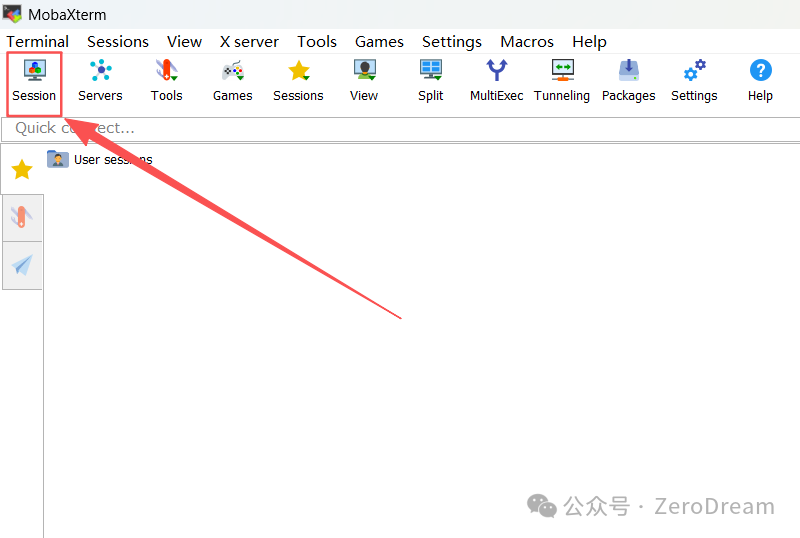Viewport: 800px width, 538px height.
Task: Open the View menu in the menu bar
Action: 184,41
